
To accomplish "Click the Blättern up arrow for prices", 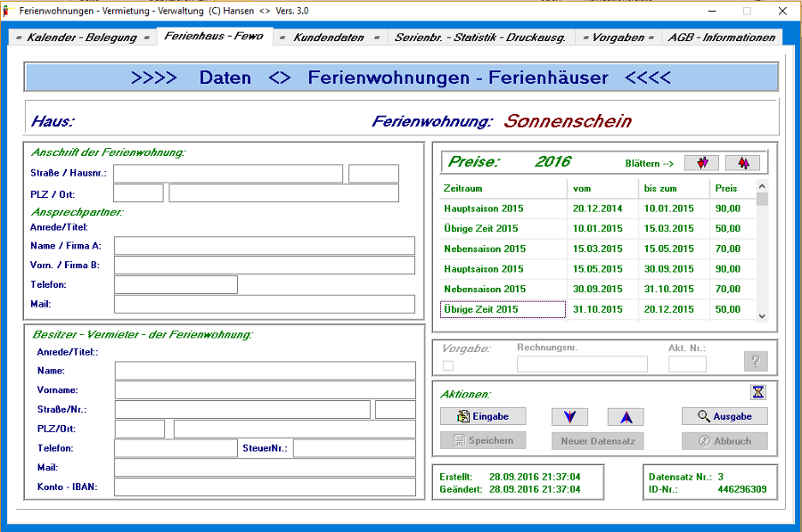I will point(742,163).
